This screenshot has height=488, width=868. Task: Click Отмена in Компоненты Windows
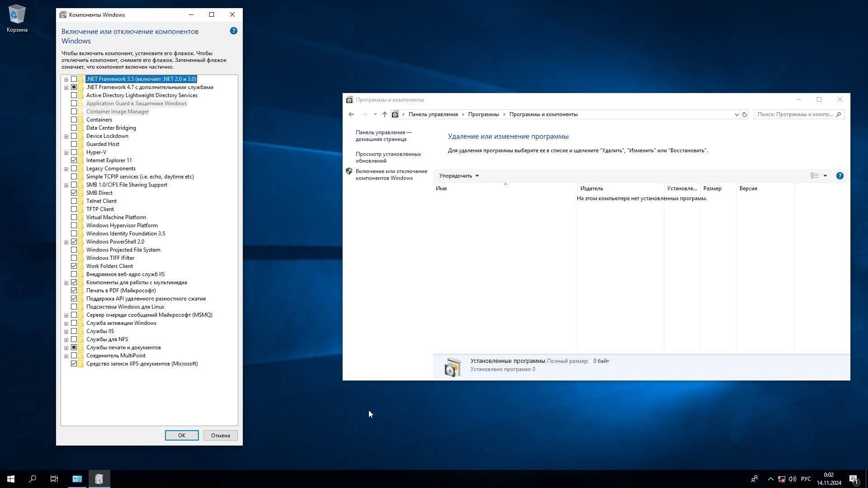[221, 436]
